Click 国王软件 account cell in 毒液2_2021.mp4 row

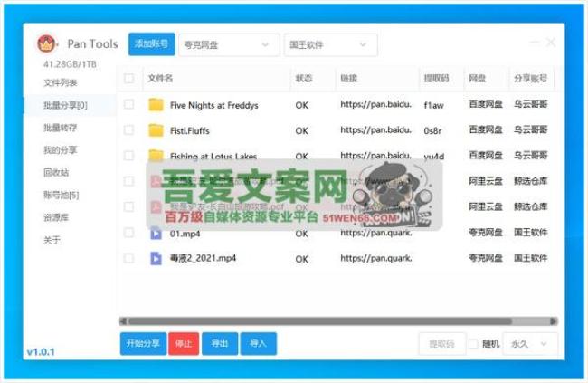[x=531, y=258]
